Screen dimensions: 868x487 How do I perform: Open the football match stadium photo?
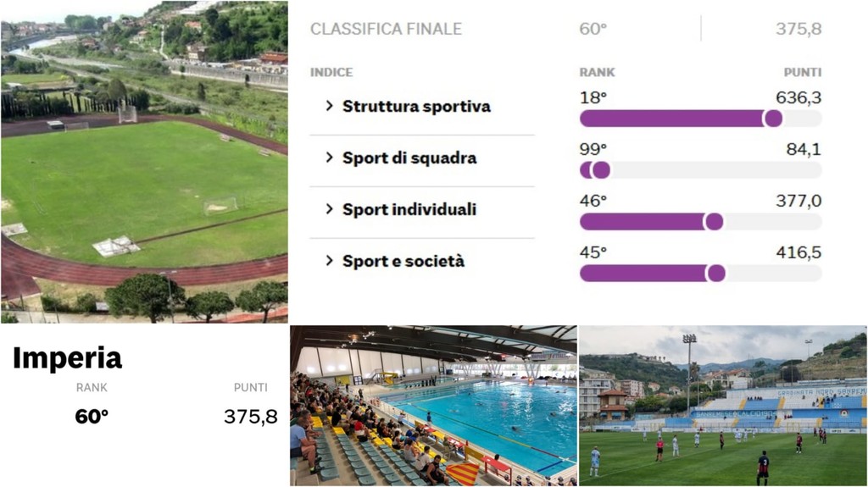(723, 405)
